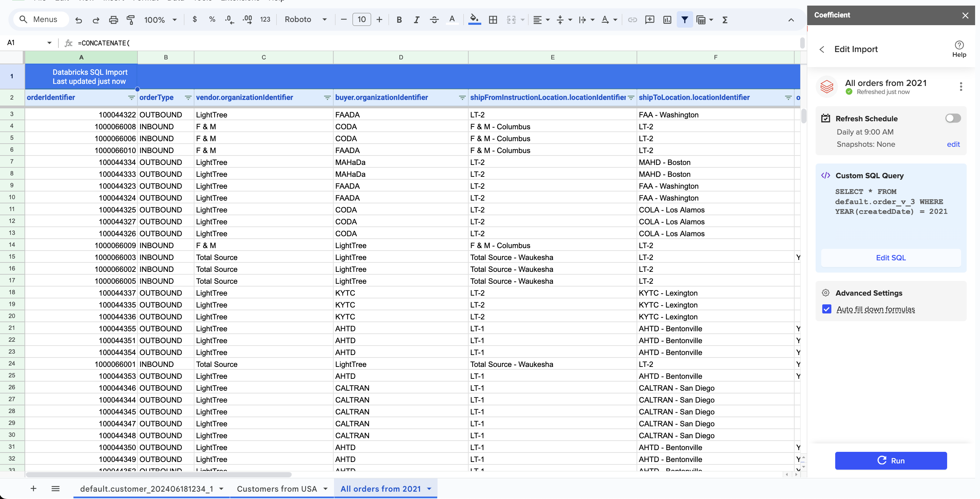The image size is (980, 499).
Task: Open the all sheets list icon
Action: coord(56,489)
